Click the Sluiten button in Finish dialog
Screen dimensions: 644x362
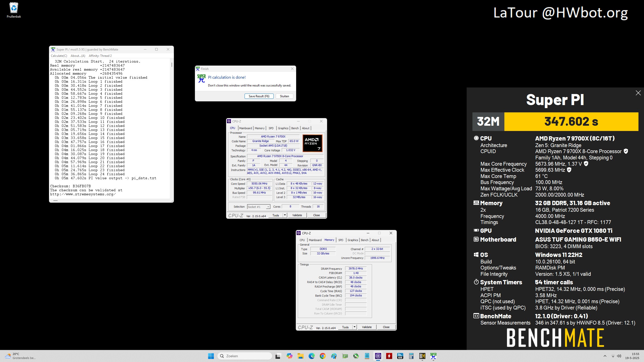click(x=285, y=96)
